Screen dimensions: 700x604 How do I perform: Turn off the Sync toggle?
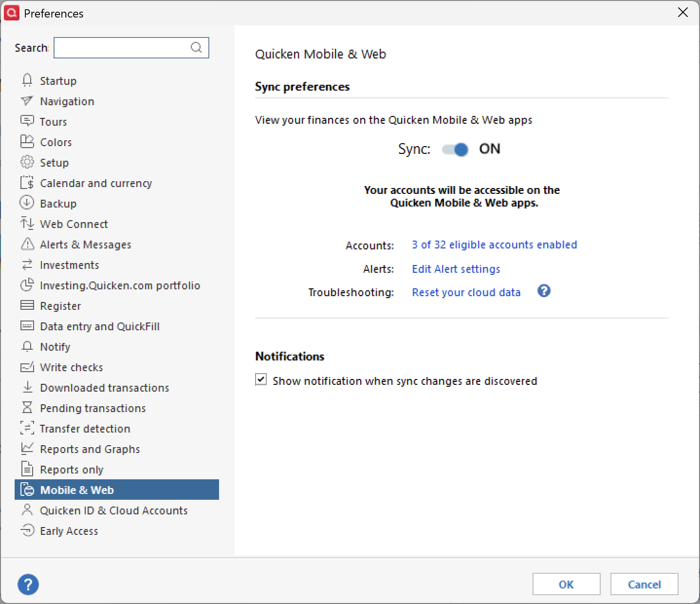[455, 149]
